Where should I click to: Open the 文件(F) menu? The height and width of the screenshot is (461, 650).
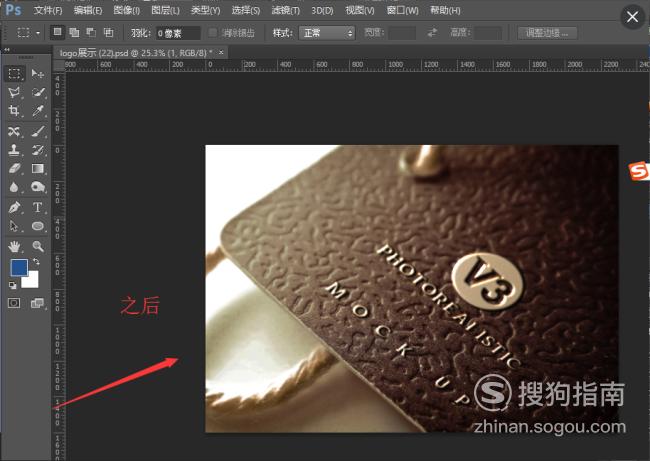48,10
